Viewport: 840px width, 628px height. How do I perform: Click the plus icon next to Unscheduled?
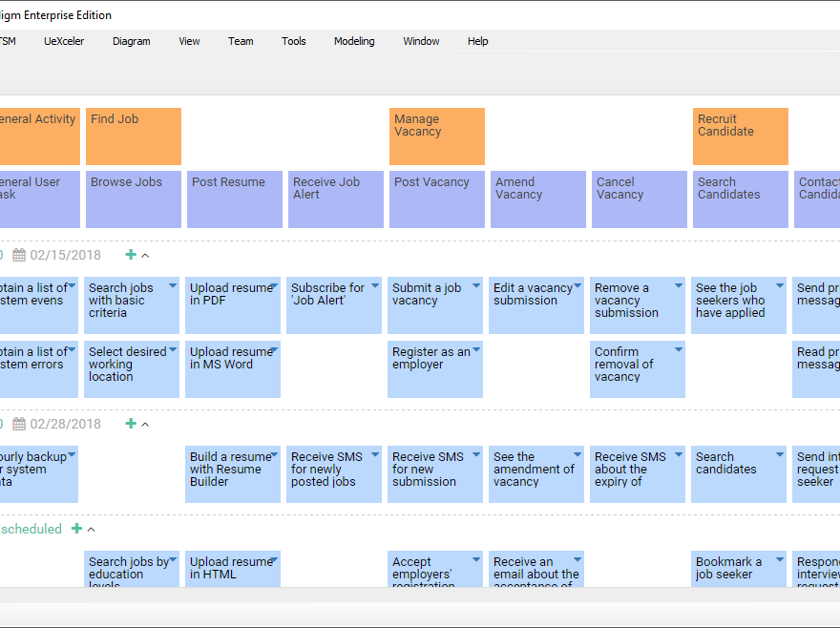point(76,529)
